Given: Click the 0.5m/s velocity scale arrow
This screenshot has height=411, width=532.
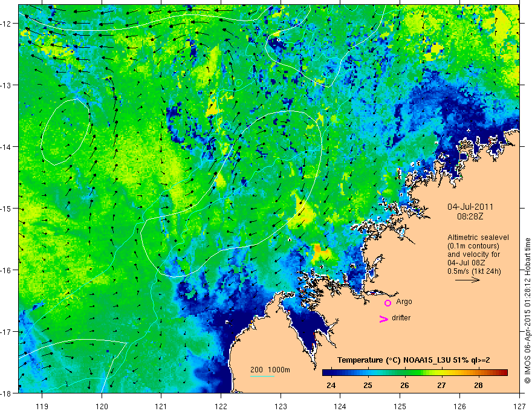Looking at the screenshot, I should 467,280.
